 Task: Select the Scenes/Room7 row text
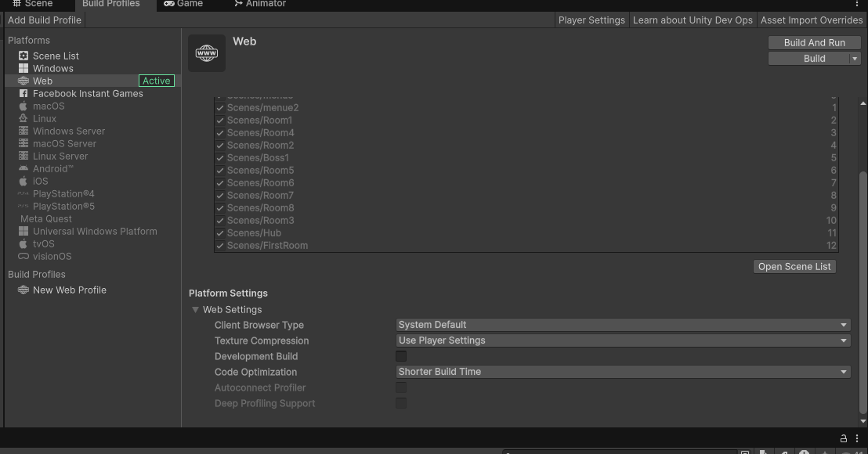pos(260,195)
